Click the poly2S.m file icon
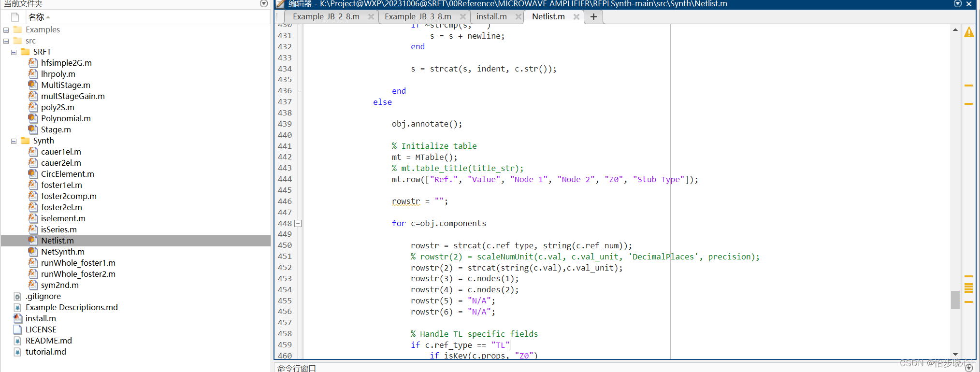 click(x=33, y=107)
